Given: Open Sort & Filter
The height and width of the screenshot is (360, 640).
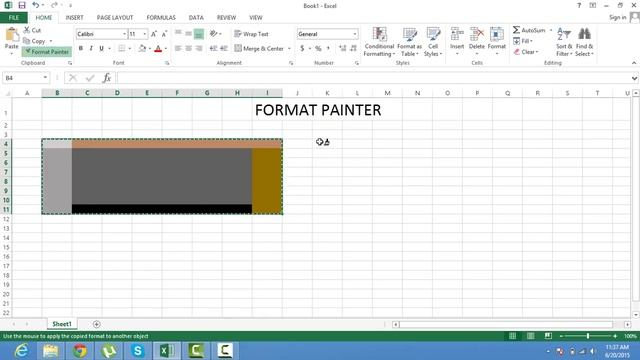Looking at the screenshot, I should pos(564,42).
